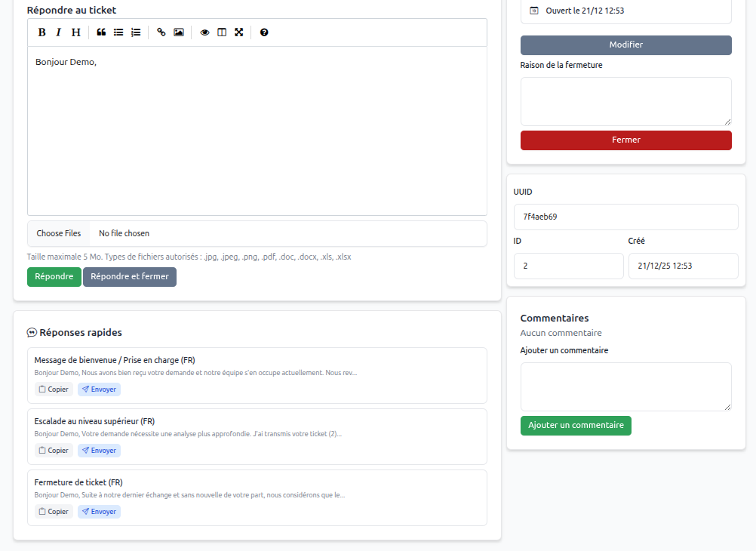Toggle side-by-side editor view

pyautogui.click(x=222, y=32)
